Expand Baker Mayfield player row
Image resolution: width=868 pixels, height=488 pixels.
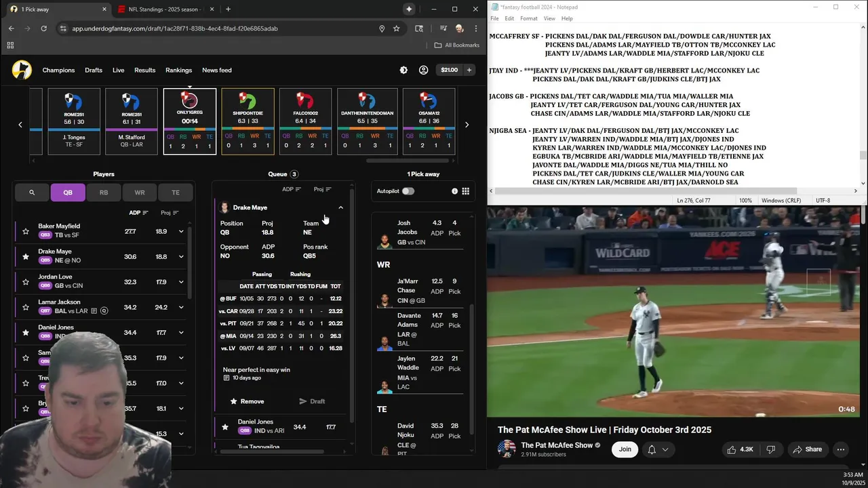[181, 231]
